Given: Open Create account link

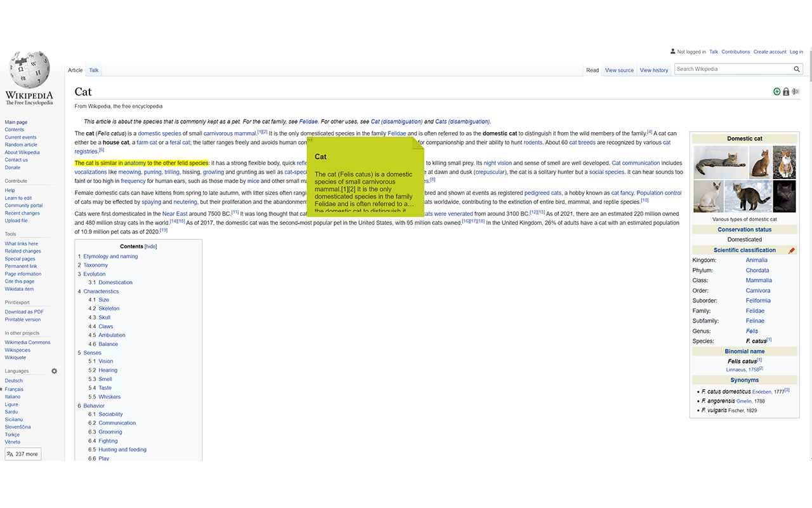Looking at the screenshot, I should tap(770, 52).
